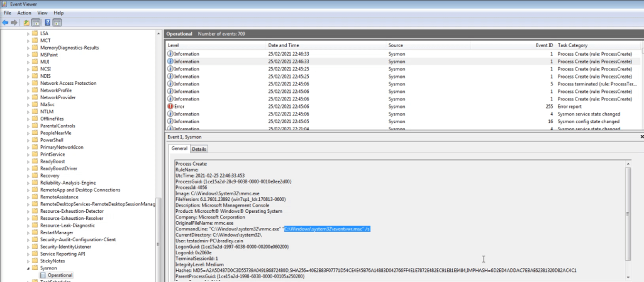The width and height of the screenshot is (644, 282).
Task: Select the Operational log icon under Sysmon
Action: (43, 275)
